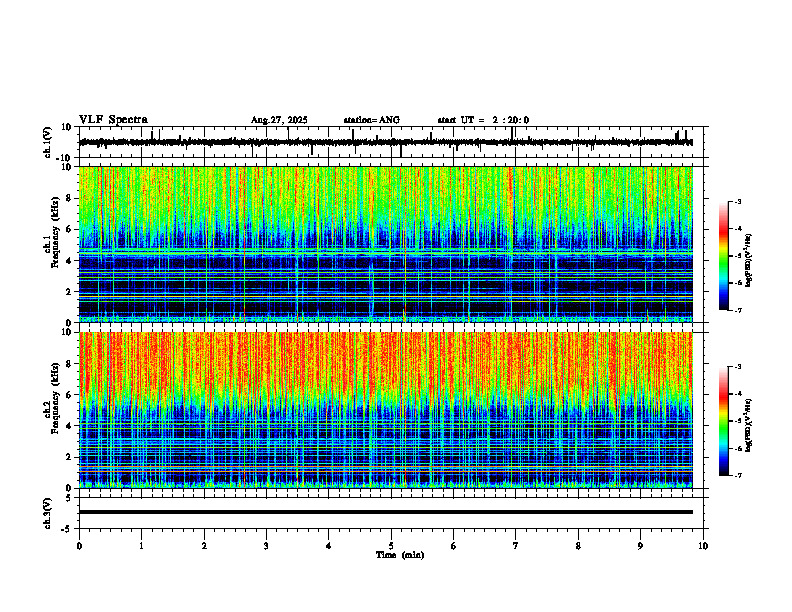Click time axis tick label '0'

pyautogui.click(x=79, y=546)
